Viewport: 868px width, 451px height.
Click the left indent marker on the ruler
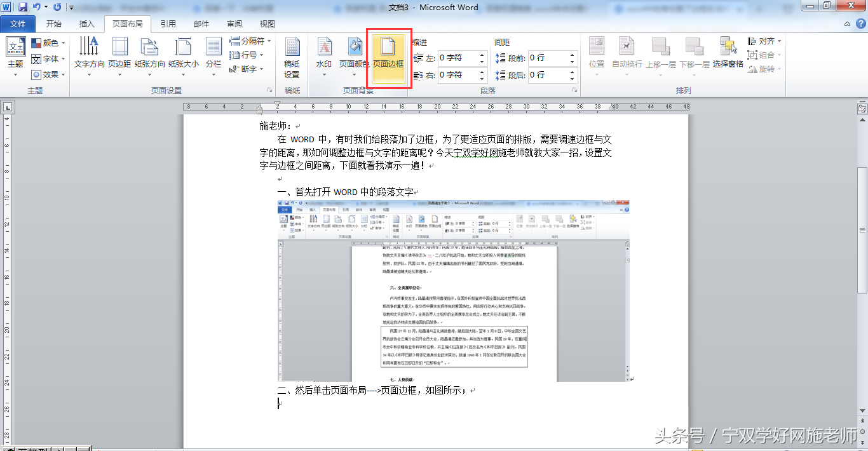tap(259, 111)
